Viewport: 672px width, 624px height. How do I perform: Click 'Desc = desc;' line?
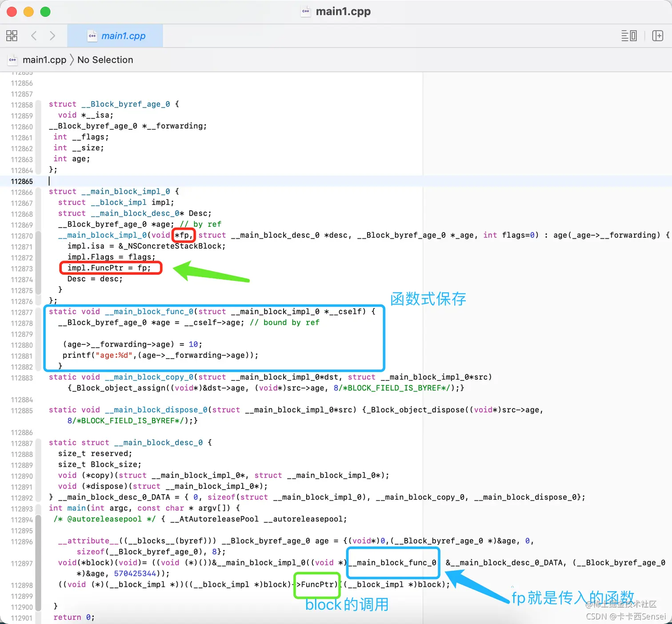[x=95, y=279]
